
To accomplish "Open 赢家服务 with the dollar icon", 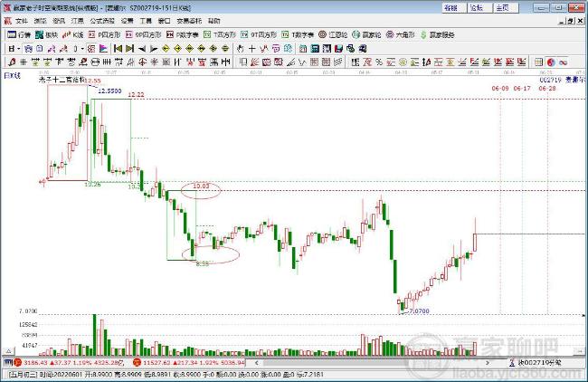I will click(x=437, y=35).
